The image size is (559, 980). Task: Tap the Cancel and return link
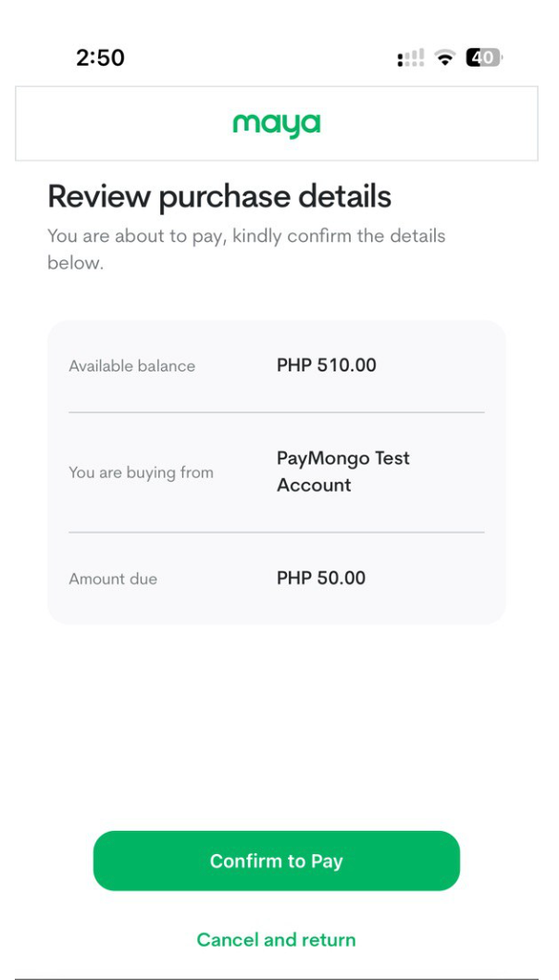[x=276, y=939]
